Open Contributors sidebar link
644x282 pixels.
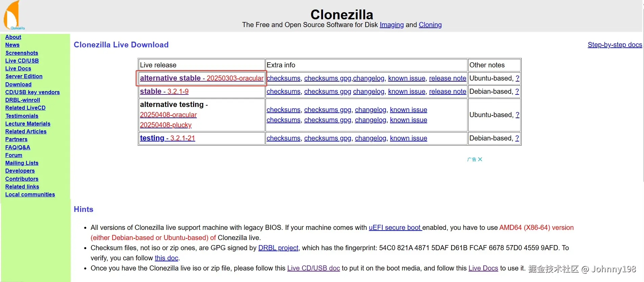tap(22, 179)
